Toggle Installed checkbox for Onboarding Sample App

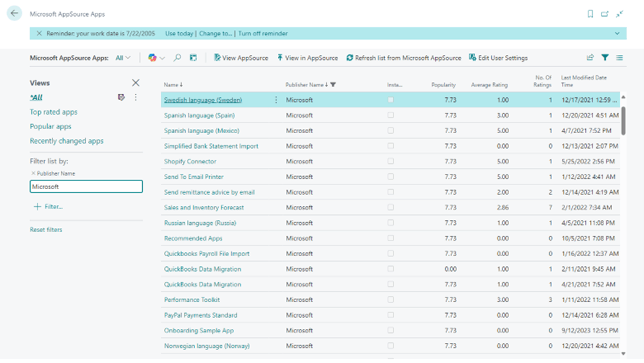tap(390, 331)
